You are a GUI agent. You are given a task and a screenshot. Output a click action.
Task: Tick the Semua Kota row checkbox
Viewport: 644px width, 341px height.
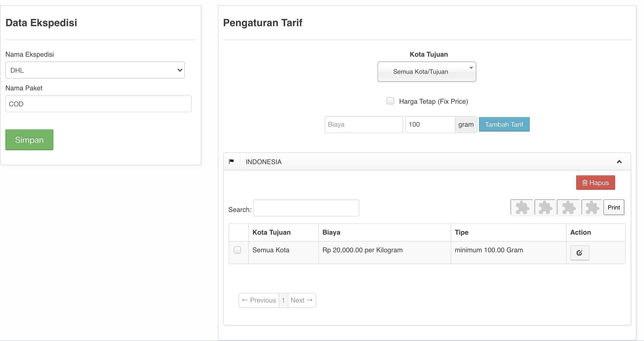[x=237, y=250]
